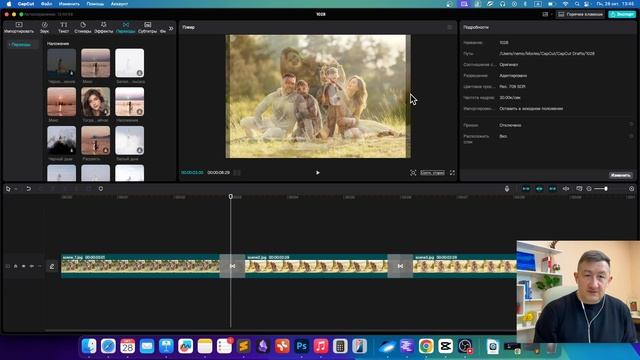640x360 pixels.
Task: Click the zoom-in icon at the timeline's right end
Action: coord(631,189)
